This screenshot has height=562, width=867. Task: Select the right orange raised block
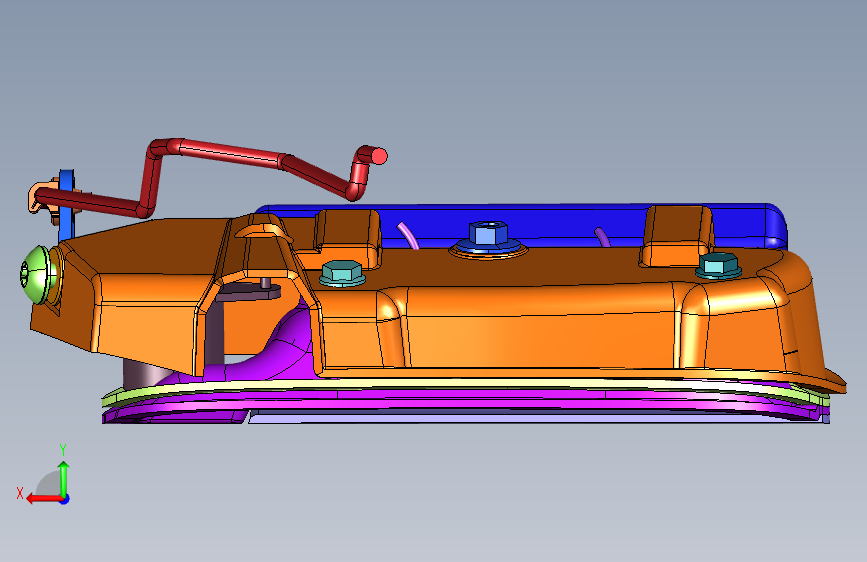(x=676, y=237)
